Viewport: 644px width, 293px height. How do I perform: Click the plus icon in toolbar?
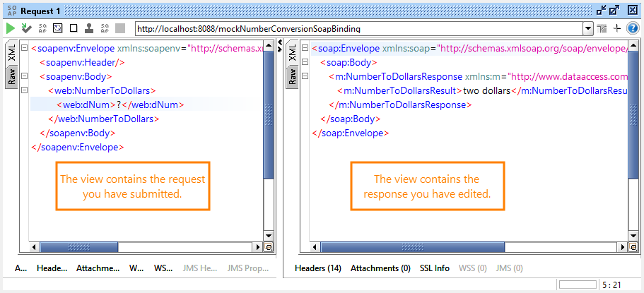point(616,28)
